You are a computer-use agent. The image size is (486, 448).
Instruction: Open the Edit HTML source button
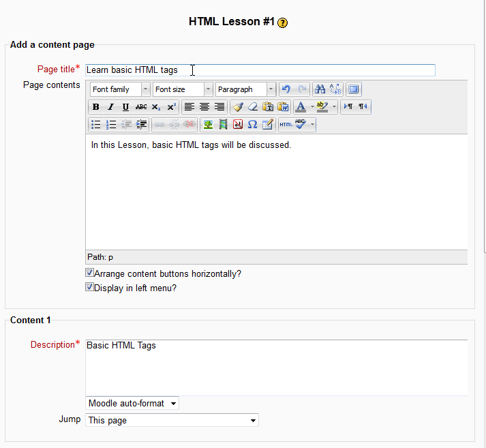tap(286, 125)
